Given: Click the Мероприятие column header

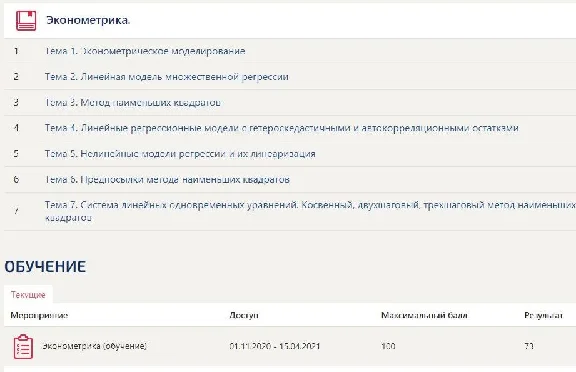Looking at the screenshot, I should coord(39,315).
